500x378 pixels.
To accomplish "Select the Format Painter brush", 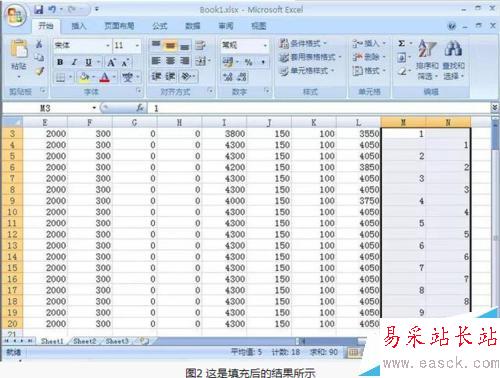I will [x=40, y=71].
